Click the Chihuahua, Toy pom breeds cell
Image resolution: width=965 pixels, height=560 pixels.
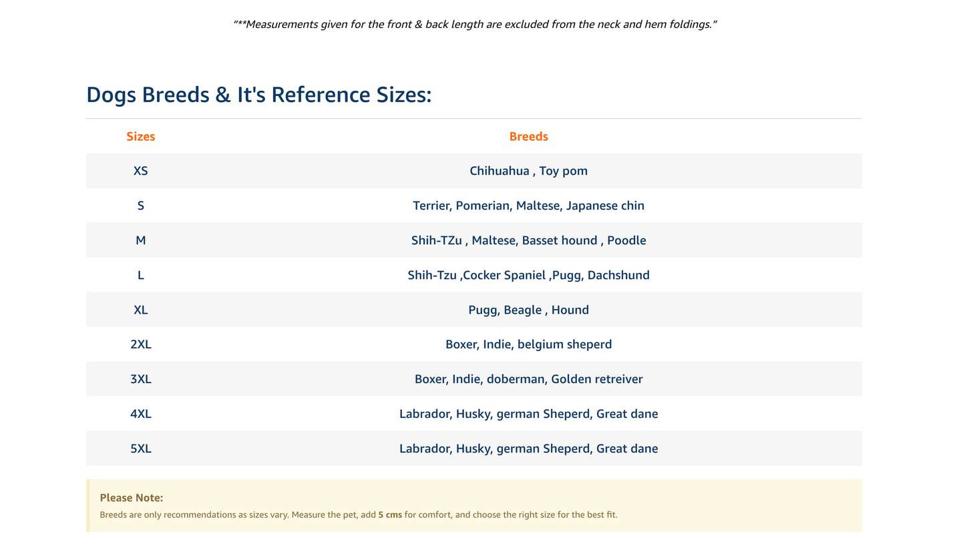tap(528, 171)
